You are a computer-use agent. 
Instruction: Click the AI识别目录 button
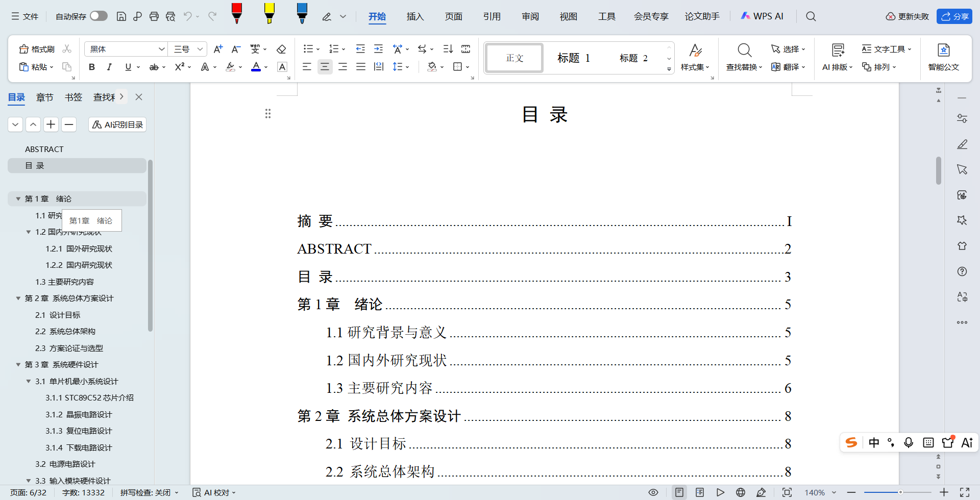pyautogui.click(x=117, y=124)
